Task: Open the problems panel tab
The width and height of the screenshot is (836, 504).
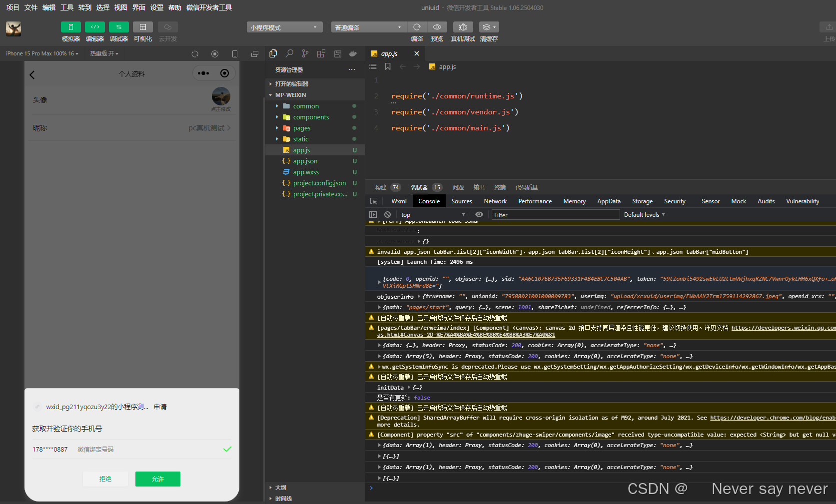Action: [458, 187]
